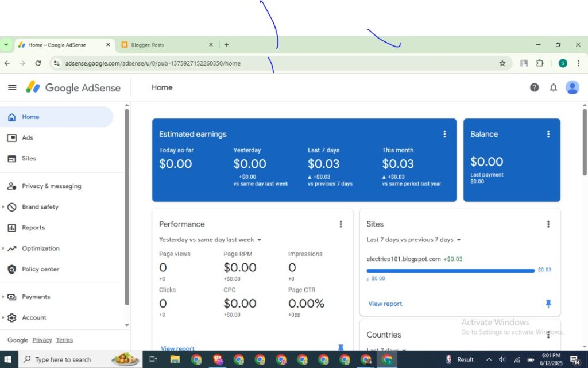Click View report link in Sites card
Viewport: 588px width, 368px height.
(385, 304)
